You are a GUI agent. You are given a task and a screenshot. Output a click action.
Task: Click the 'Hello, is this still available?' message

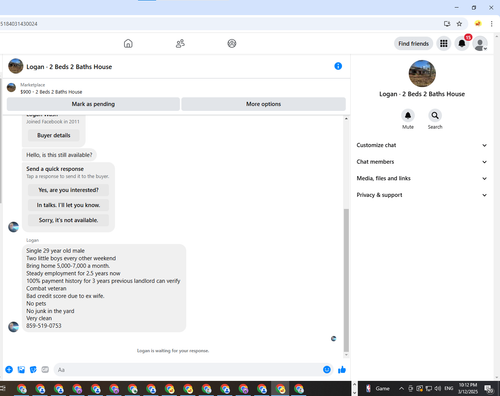click(x=59, y=155)
